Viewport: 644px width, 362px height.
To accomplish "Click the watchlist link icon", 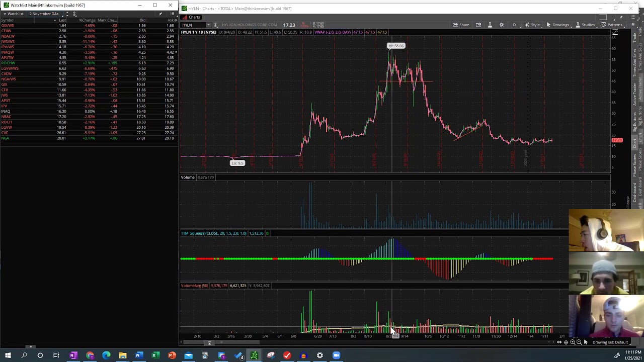I will click(74, 14).
